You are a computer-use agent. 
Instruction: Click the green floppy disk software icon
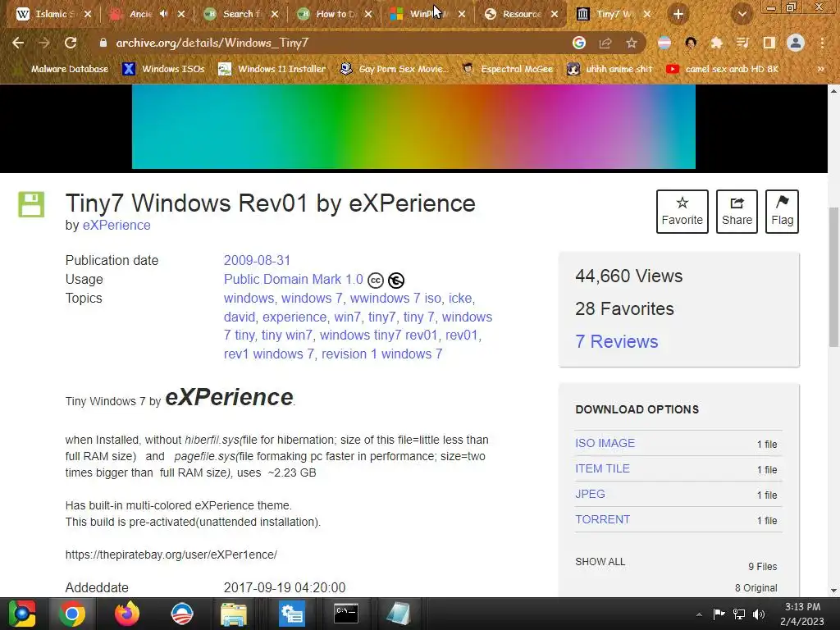pos(31,204)
